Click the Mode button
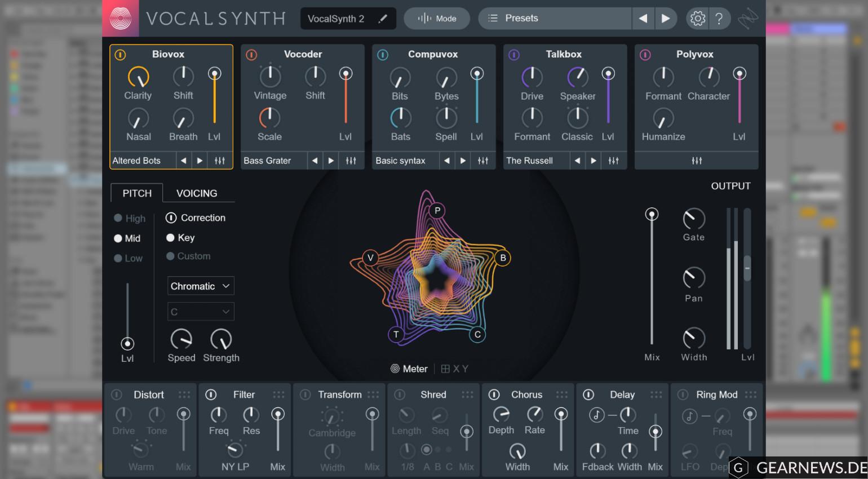The image size is (868, 479). click(437, 19)
